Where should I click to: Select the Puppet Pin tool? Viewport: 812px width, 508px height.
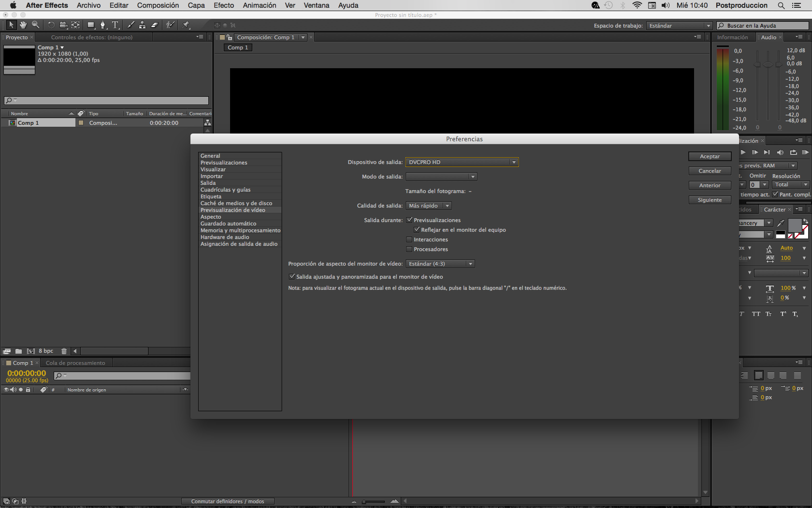[x=186, y=25]
